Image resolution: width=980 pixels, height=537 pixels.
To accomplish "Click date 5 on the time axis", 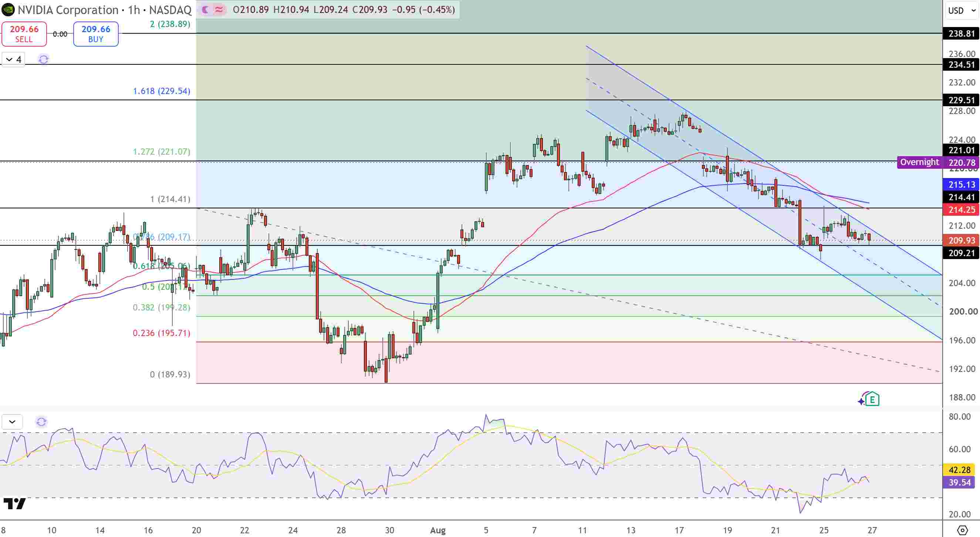I will pos(486,530).
